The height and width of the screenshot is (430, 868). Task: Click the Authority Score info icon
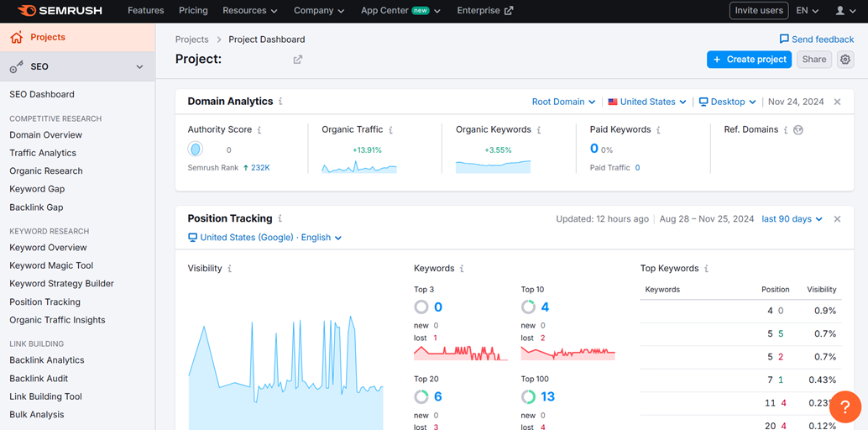click(259, 130)
